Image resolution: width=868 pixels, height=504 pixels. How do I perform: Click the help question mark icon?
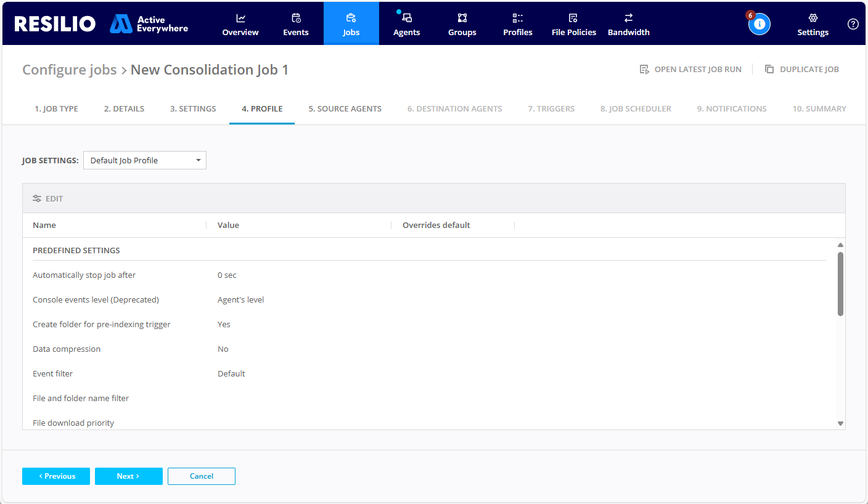coord(853,24)
